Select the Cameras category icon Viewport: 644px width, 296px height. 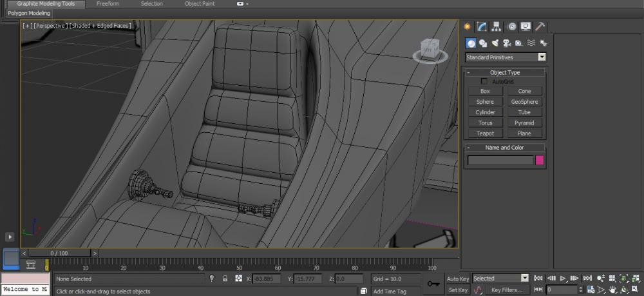507,43
